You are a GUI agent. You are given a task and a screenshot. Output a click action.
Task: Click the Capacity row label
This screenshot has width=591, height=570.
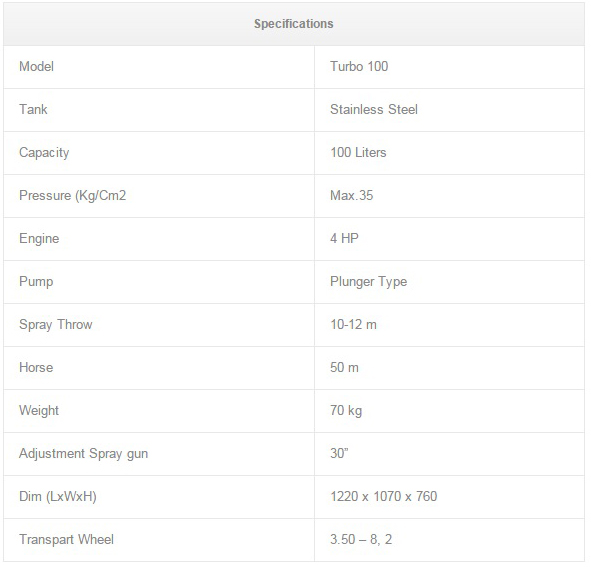click(x=44, y=153)
